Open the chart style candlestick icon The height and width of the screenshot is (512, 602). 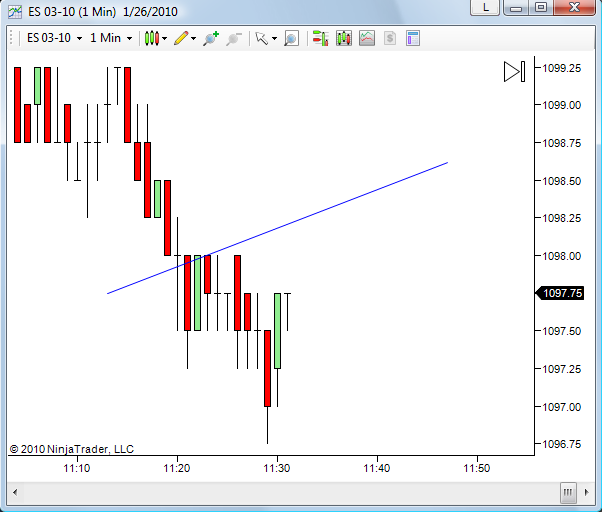pos(152,38)
